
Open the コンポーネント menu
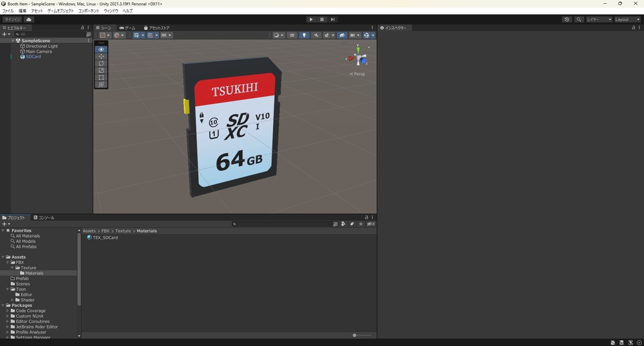click(89, 11)
